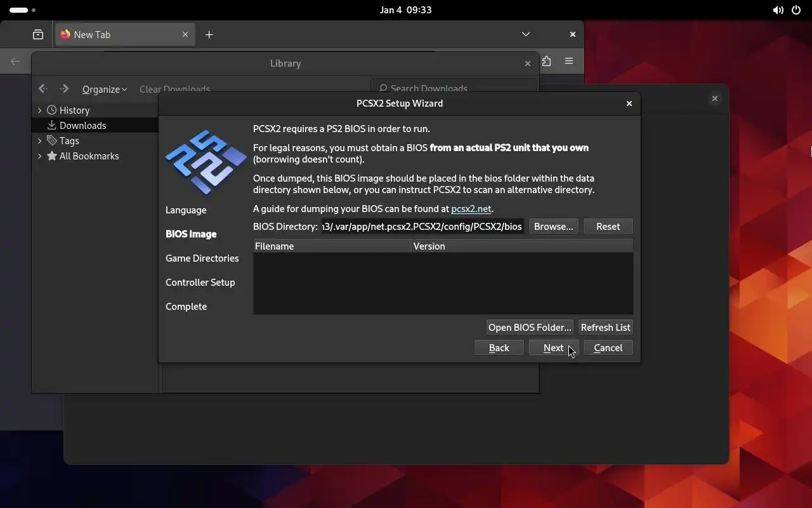This screenshot has width=812, height=508.
Task: Click the Library back arrow
Action: click(x=43, y=89)
